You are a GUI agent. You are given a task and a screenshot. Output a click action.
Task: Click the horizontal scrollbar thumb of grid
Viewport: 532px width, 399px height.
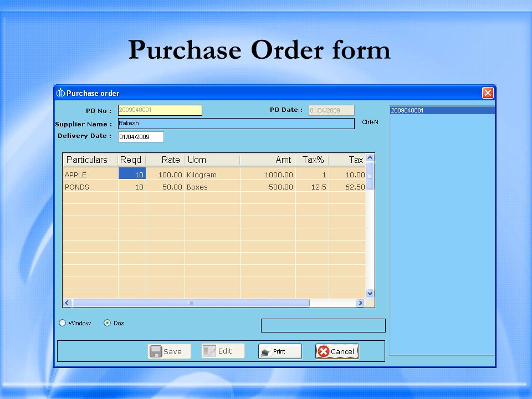pyautogui.click(x=191, y=303)
